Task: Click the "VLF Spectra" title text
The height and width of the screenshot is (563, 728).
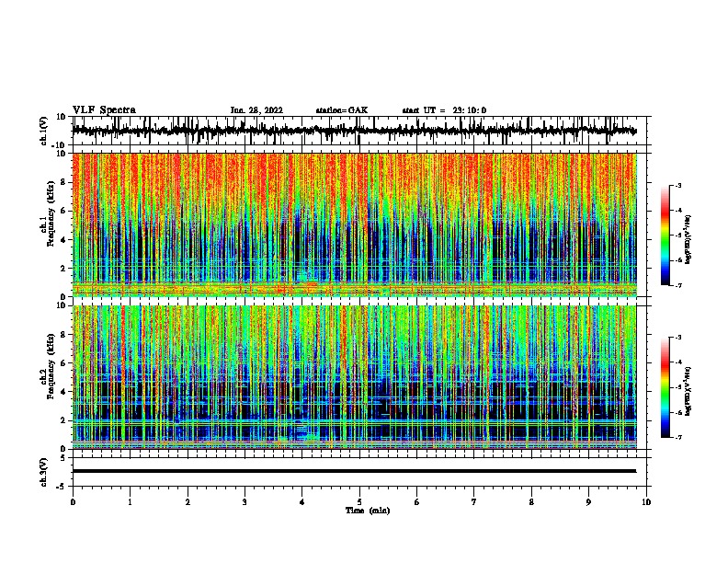Action: [104, 110]
